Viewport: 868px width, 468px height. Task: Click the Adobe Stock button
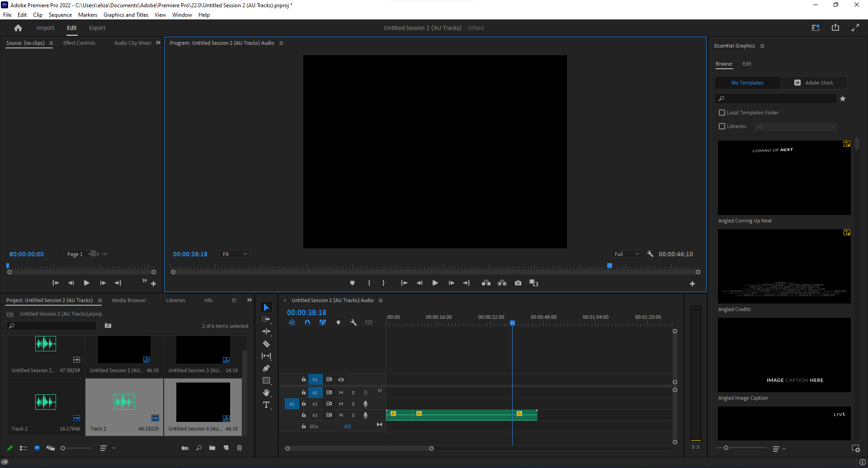tap(814, 83)
